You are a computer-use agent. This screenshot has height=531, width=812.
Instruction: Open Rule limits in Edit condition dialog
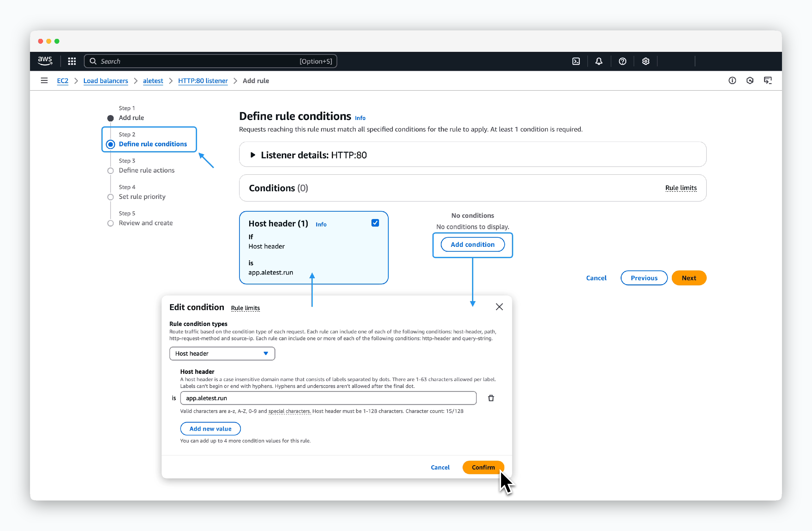click(245, 308)
